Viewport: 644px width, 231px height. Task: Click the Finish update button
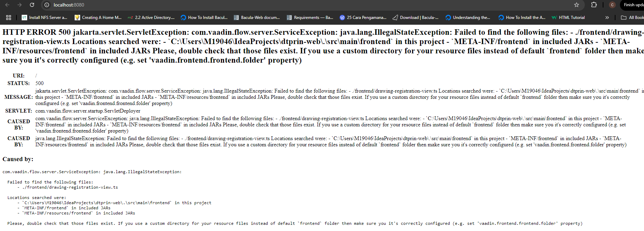pos(633,5)
